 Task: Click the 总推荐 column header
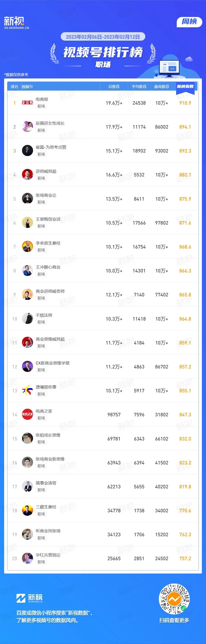pos(114,86)
